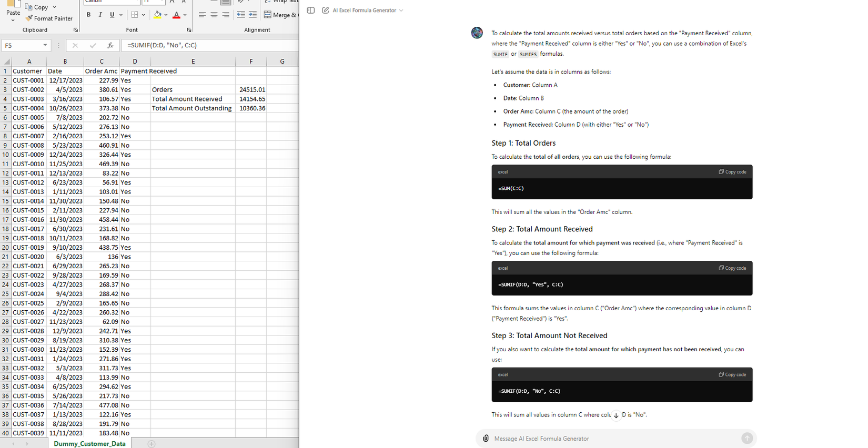Go to the previous sheet with the left arrow
Image resolution: width=868 pixels, height=448 pixels.
point(13,444)
